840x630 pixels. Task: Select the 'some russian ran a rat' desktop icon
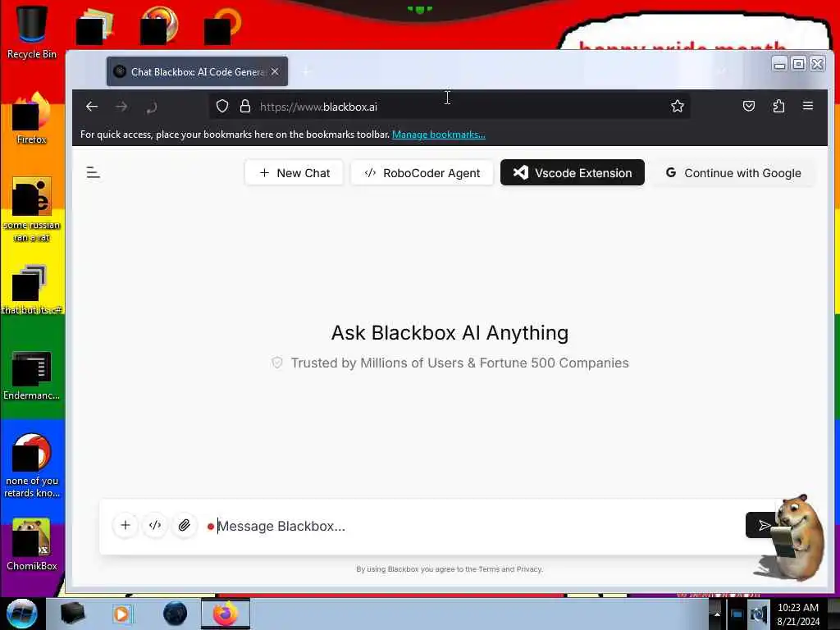click(x=32, y=209)
